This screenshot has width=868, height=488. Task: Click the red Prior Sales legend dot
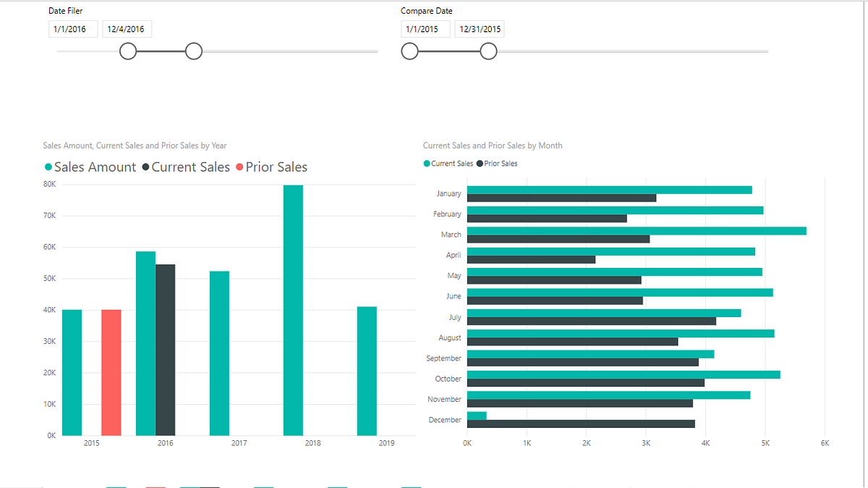(239, 167)
